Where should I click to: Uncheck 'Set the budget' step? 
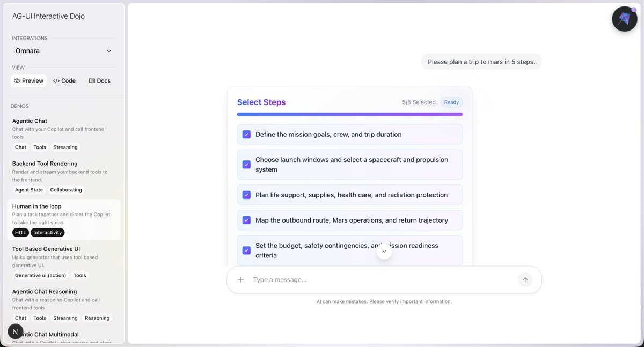tap(246, 250)
